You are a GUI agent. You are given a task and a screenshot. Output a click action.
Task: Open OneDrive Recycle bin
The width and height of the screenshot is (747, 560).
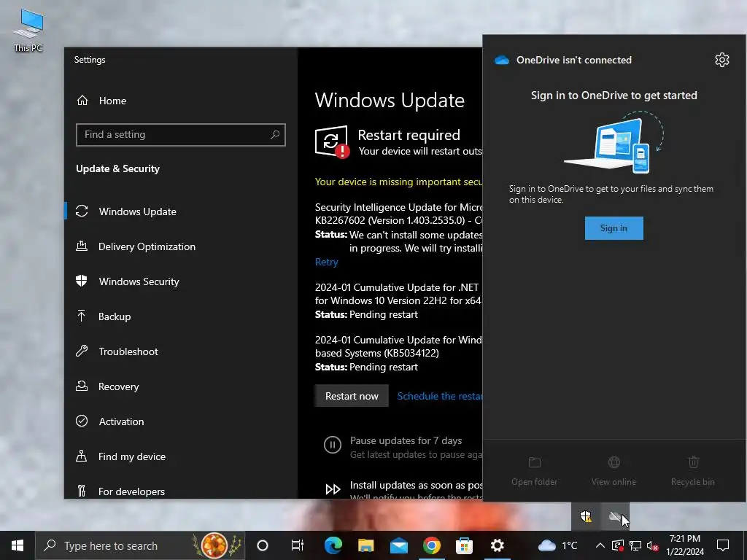tap(693, 472)
